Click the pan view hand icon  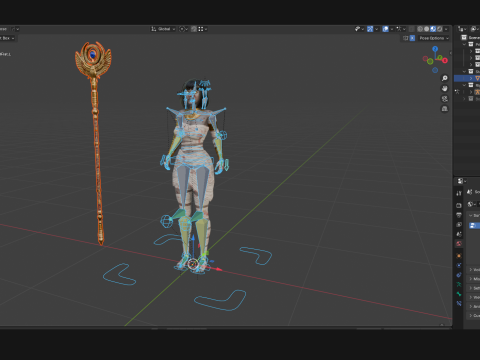(445, 88)
